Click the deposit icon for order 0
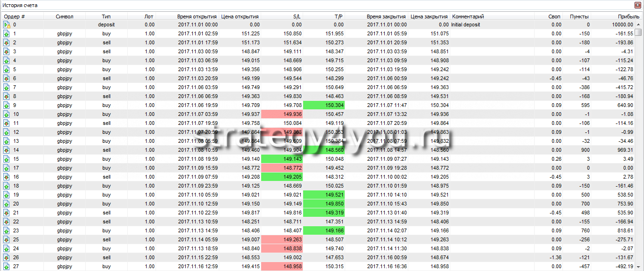 [x=7, y=25]
